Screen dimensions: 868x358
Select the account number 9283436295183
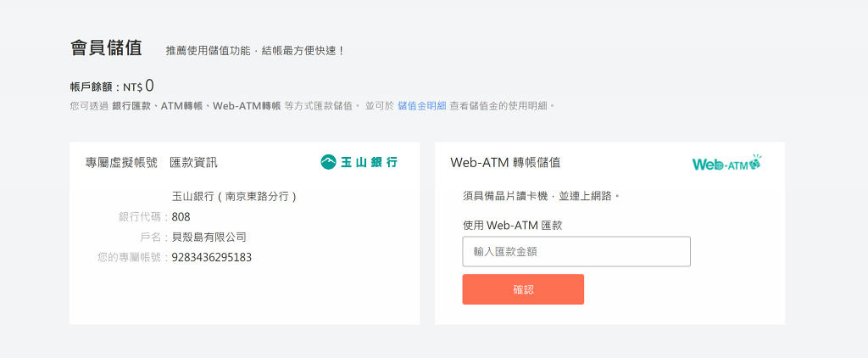(211, 258)
